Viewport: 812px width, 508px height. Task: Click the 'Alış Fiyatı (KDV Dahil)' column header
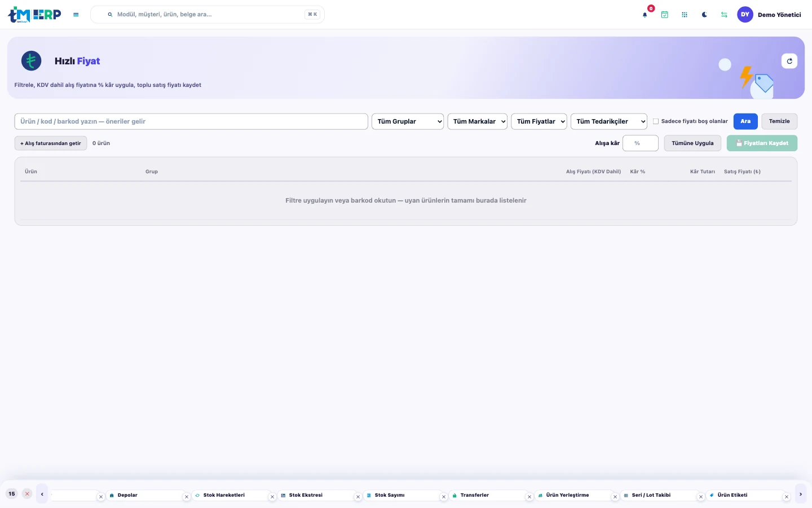[x=593, y=172]
